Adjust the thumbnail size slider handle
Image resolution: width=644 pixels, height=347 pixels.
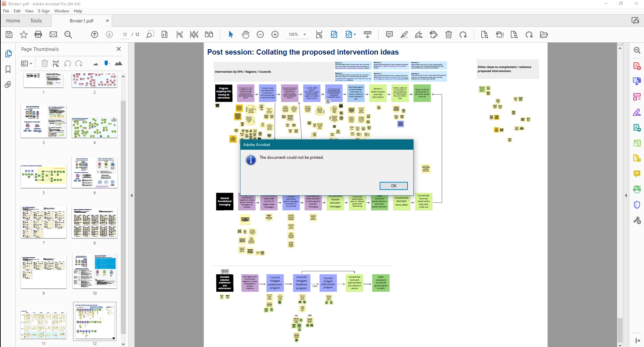point(107,63)
